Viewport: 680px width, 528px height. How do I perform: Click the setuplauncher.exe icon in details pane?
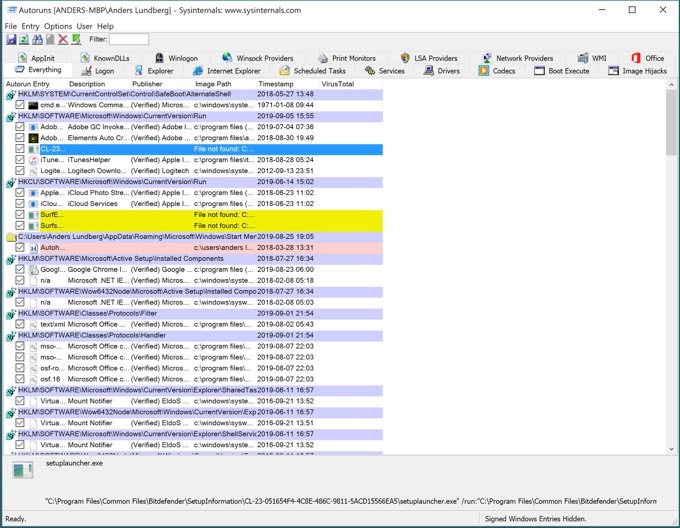(x=23, y=470)
